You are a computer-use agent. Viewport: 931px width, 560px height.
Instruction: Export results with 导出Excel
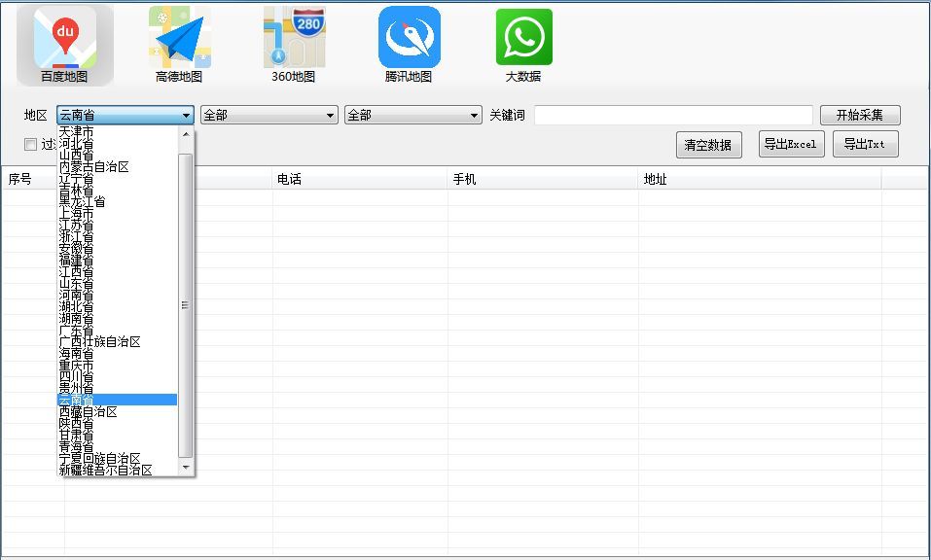pyautogui.click(x=789, y=145)
